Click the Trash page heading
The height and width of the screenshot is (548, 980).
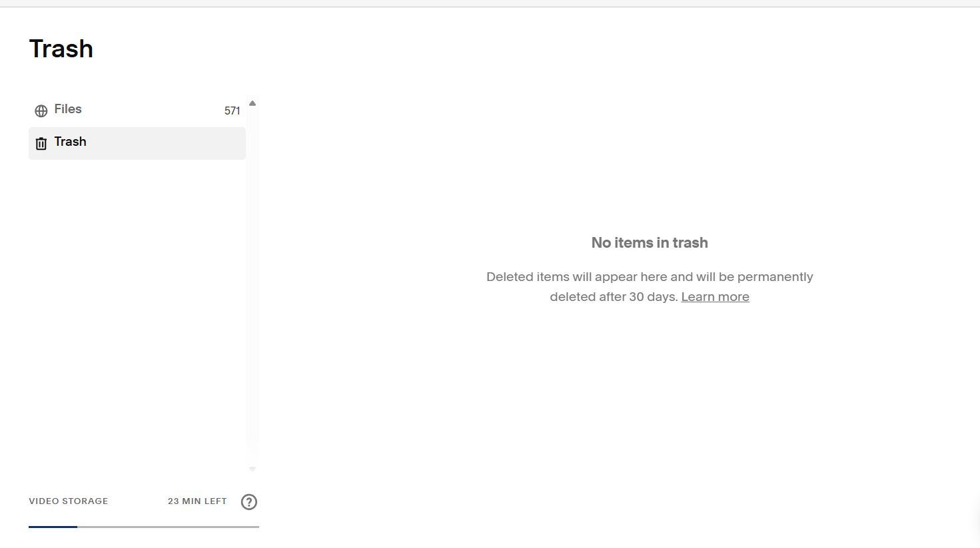(61, 48)
